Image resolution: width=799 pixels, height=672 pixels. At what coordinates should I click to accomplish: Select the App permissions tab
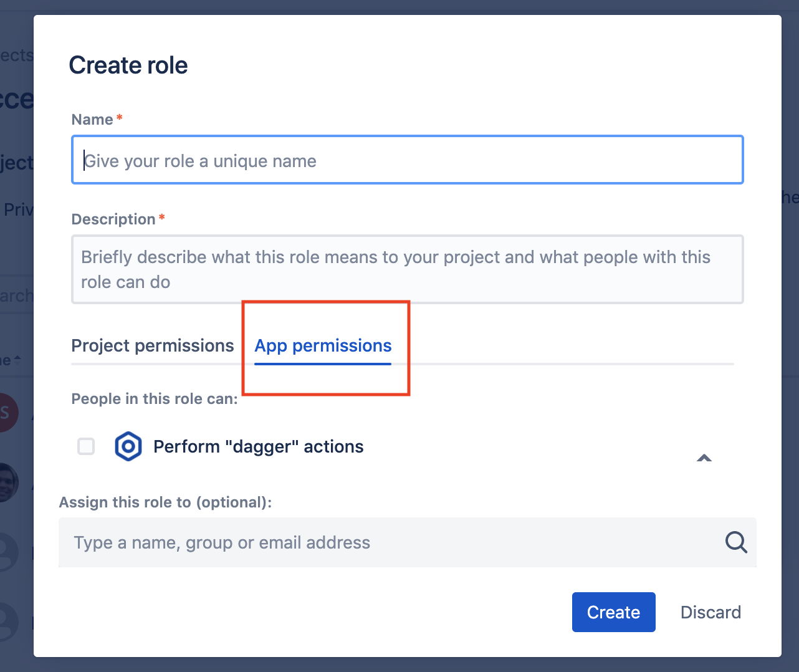point(323,346)
